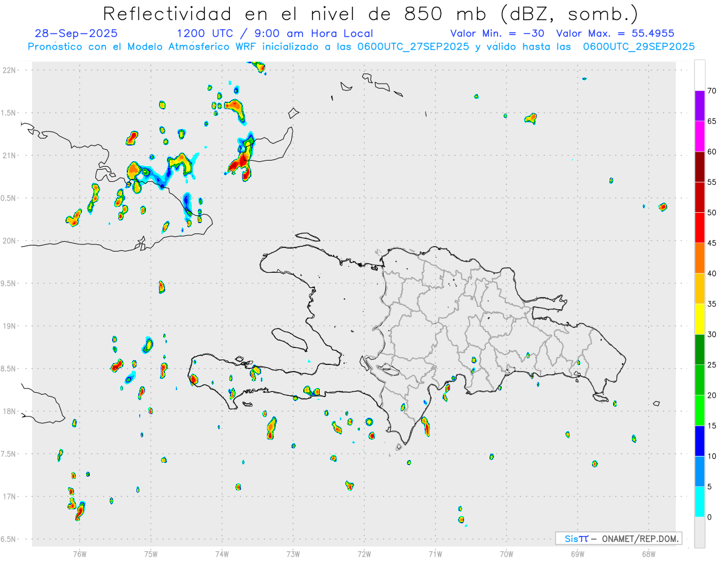Click the 'ONAMET/REP.DOM.' credit label
The image size is (728, 562).
tap(639, 538)
